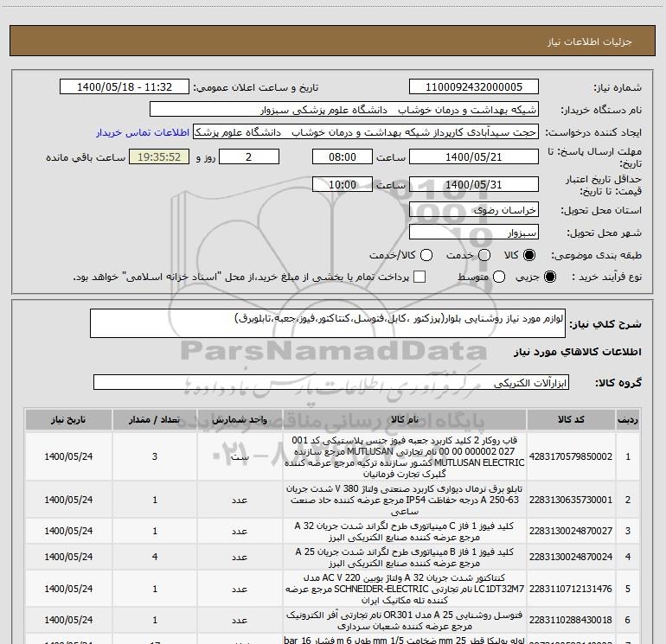Select item code 2283130024870024

(x=571, y=557)
